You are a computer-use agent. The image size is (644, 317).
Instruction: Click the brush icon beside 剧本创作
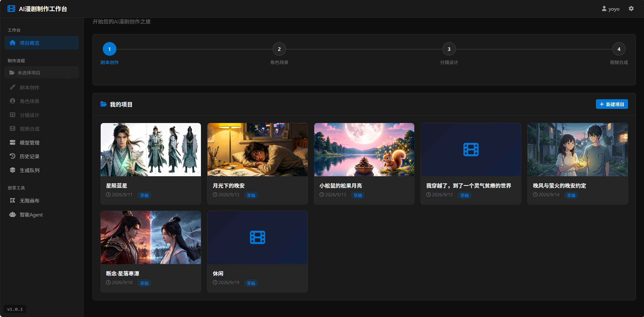coord(12,87)
